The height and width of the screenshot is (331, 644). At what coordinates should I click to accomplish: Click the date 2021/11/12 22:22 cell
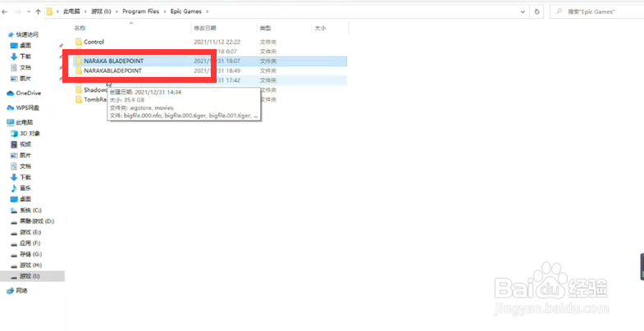(217, 42)
